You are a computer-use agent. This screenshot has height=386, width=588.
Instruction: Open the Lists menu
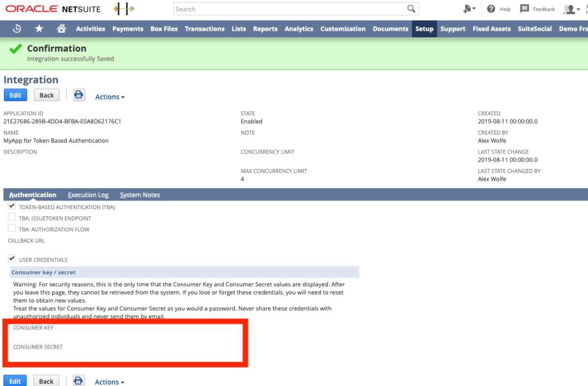(239, 28)
